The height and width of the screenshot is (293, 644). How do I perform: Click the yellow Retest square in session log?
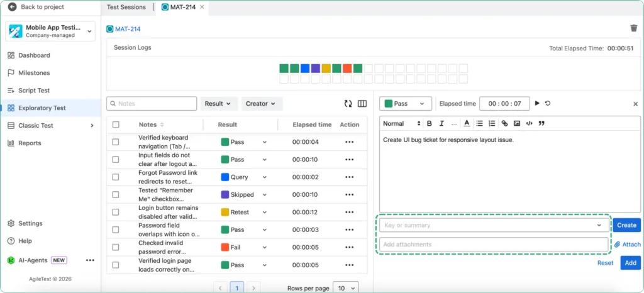point(326,69)
